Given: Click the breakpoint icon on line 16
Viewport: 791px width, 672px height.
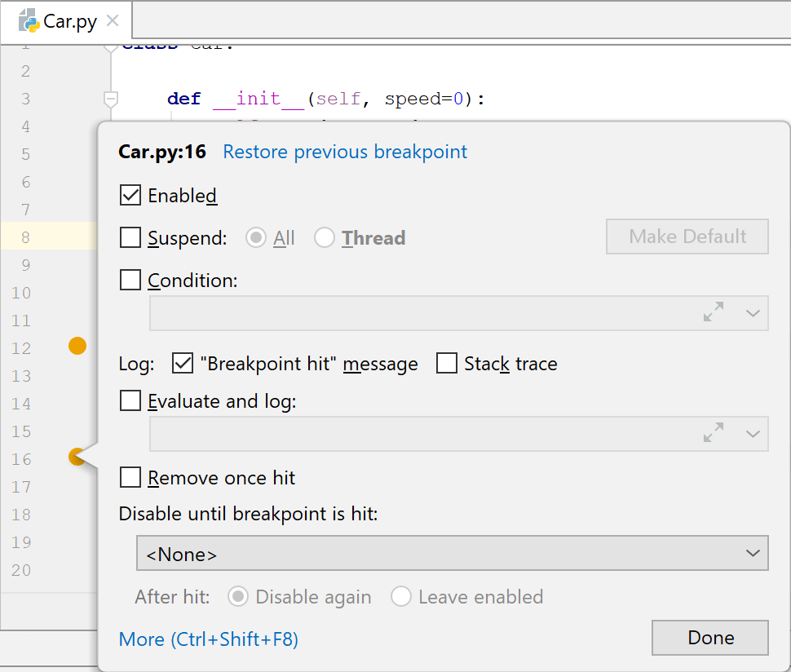Looking at the screenshot, I should tap(77, 457).
